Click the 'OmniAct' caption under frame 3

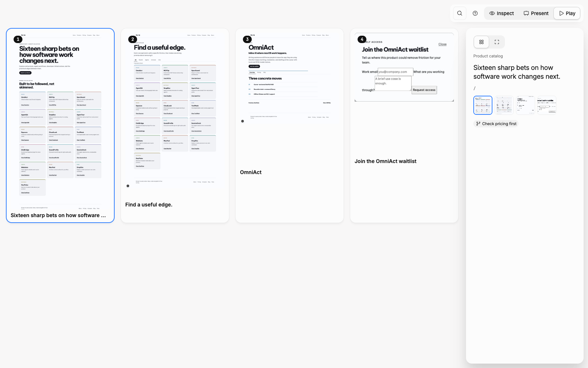tap(251, 172)
